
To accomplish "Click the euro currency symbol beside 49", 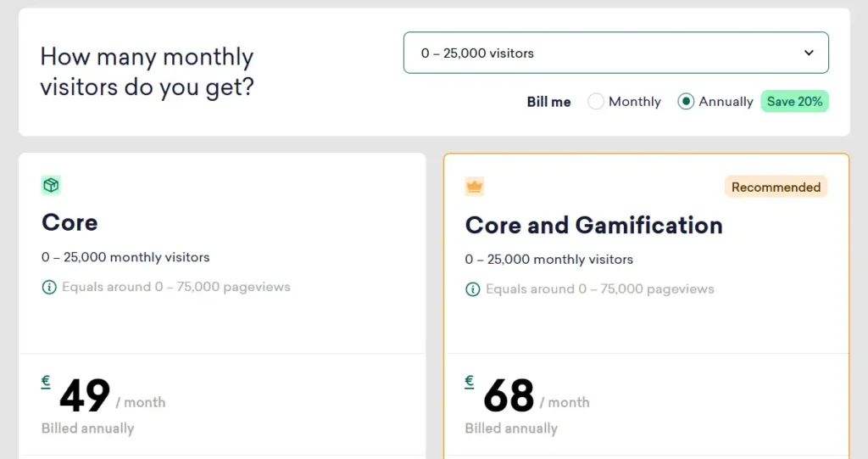I will [x=46, y=383].
